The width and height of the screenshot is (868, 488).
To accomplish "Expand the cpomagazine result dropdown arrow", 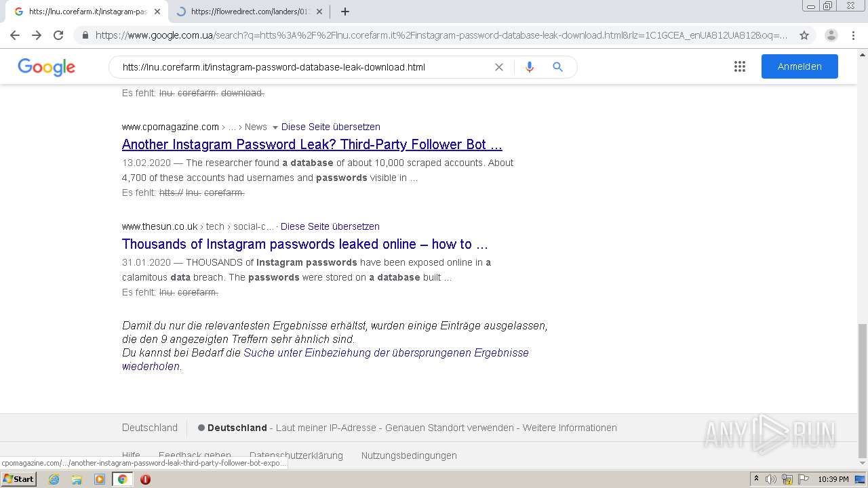I will click(x=275, y=127).
